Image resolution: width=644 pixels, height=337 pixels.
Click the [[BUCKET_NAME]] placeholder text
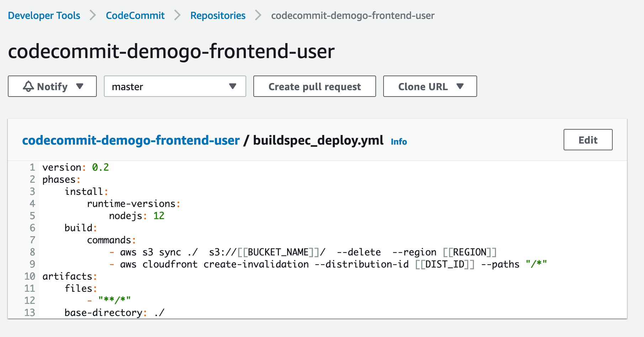278,252
